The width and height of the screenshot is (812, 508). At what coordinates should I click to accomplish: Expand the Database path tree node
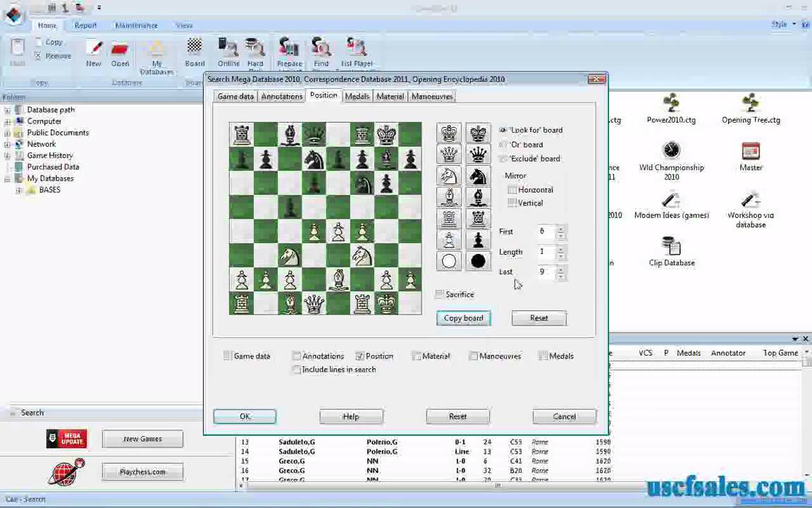7,110
